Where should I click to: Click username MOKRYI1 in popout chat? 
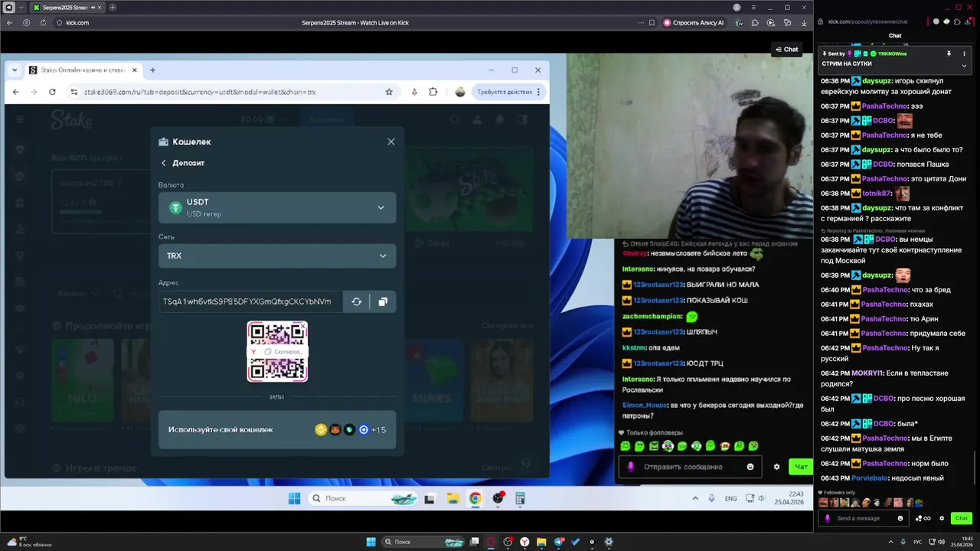click(867, 373)
